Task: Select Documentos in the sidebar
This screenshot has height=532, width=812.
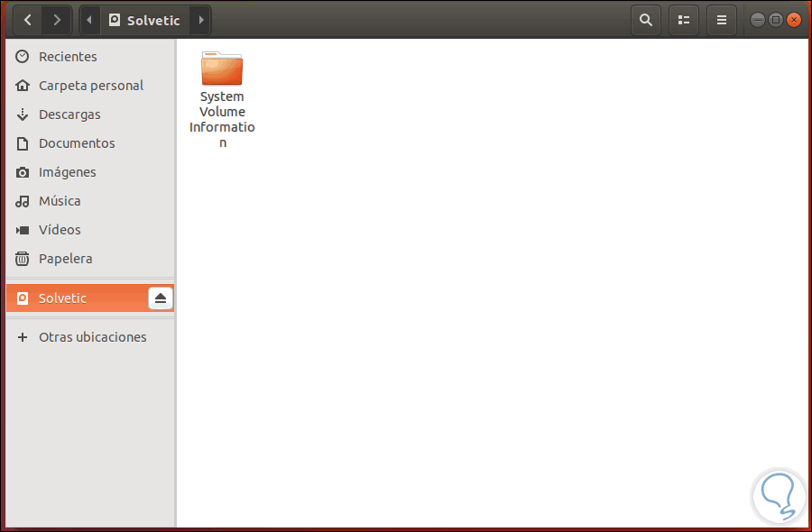Action: [x=78, y=143]
